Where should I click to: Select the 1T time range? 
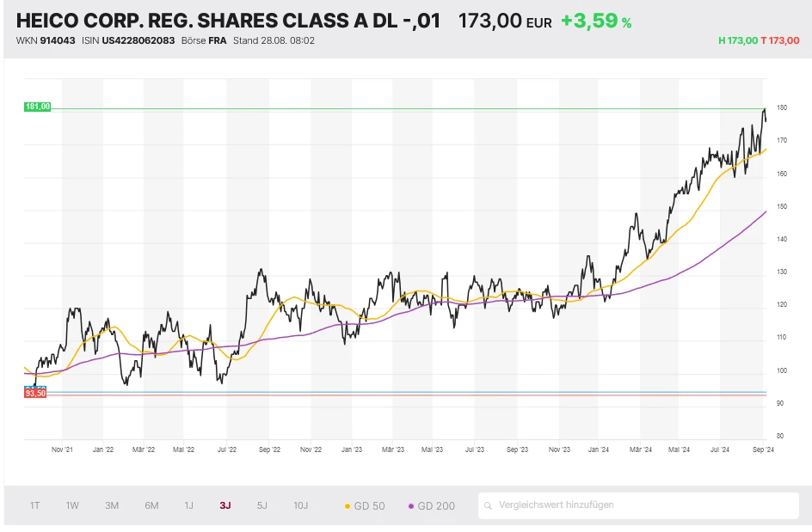point(34,505)
